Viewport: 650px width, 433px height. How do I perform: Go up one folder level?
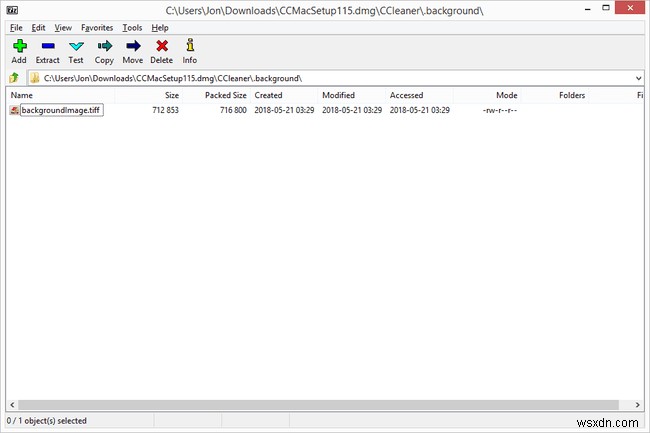(14, 77)
